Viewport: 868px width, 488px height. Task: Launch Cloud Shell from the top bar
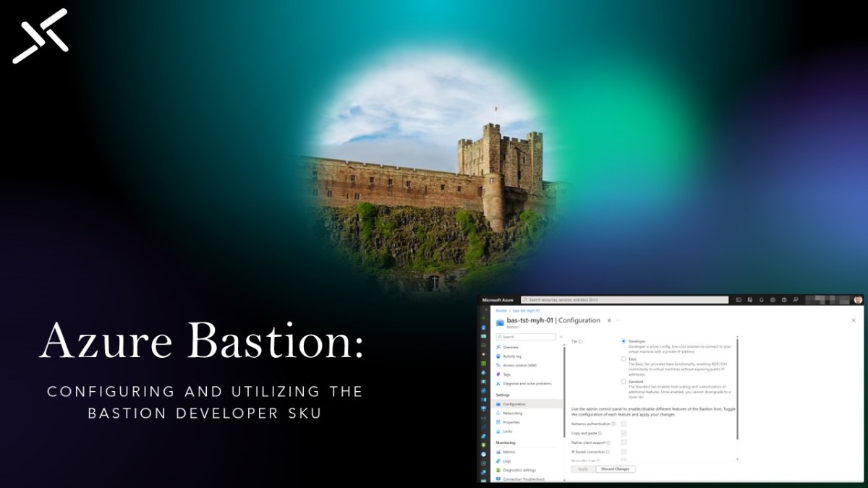tap(739, 300)
